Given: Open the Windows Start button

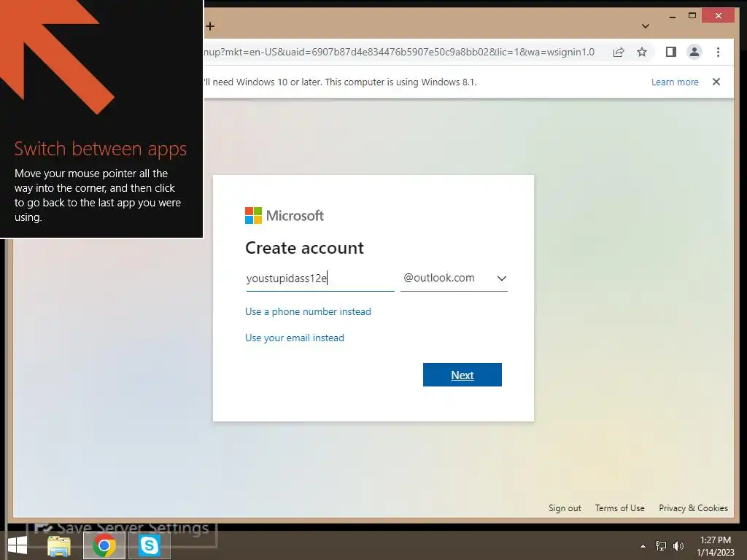Looking at the screenshot, I should [x=18, y=545].
